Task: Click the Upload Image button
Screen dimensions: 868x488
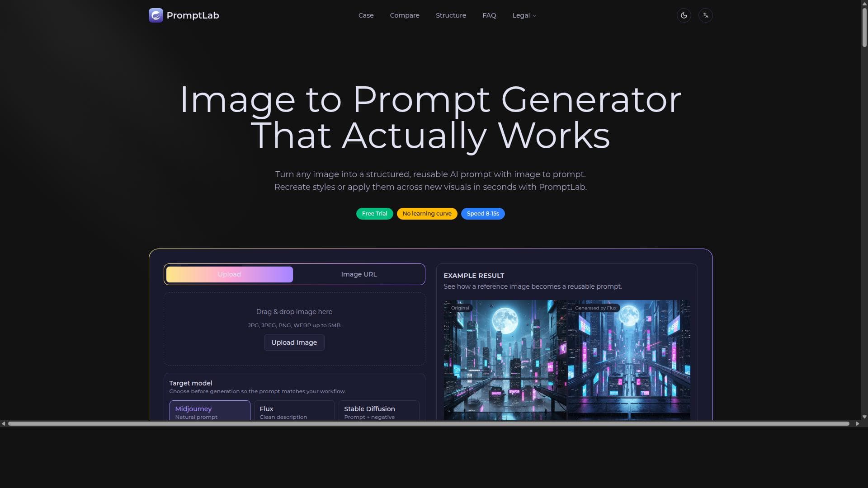Action: pyautogui.click(x=294, y=343)
